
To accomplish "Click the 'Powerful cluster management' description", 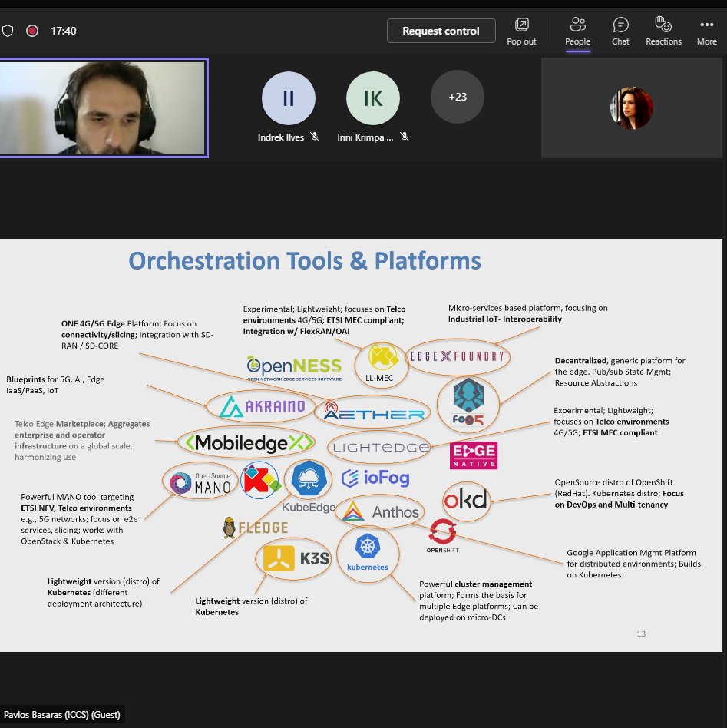I will [478, 601].
